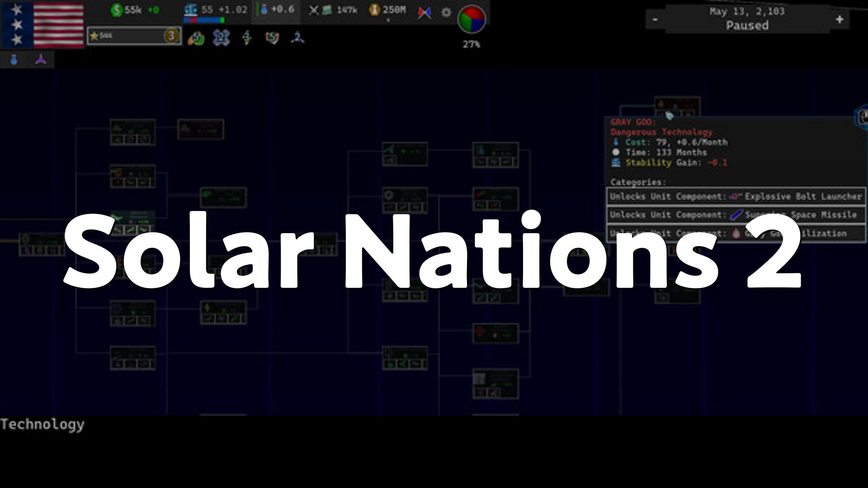Click the stability scales icon
This screenshot has height=488, width=868.
191,10
